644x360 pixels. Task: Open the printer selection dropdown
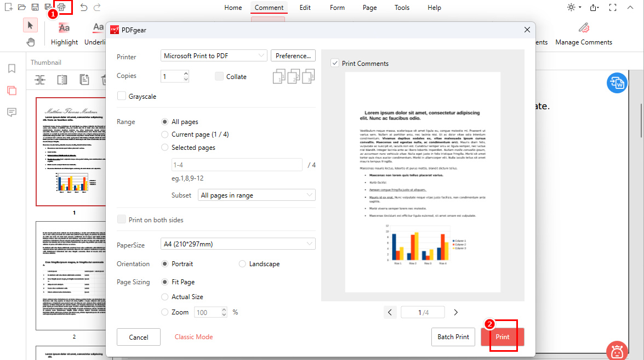click(214, 55)
